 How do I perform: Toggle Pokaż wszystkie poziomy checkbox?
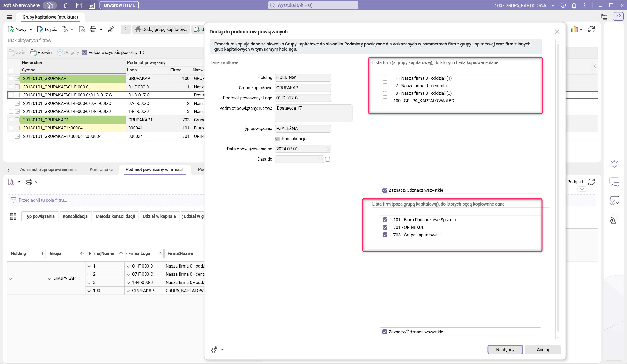[x=85, y=52]
